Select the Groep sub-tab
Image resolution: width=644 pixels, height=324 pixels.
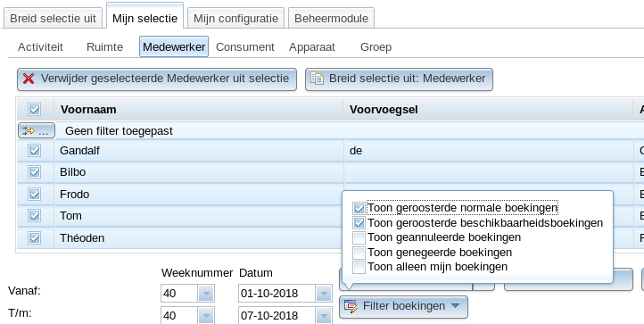point(376,47)
